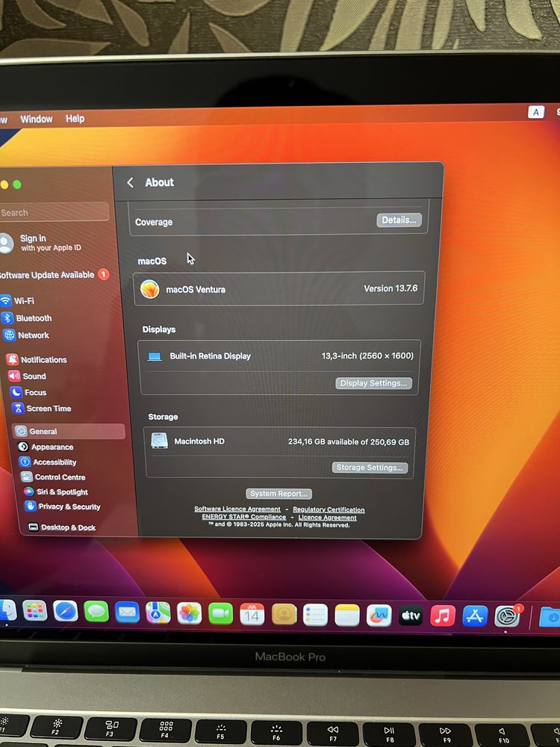Open the Licence Agreement link

pos(327,518)
